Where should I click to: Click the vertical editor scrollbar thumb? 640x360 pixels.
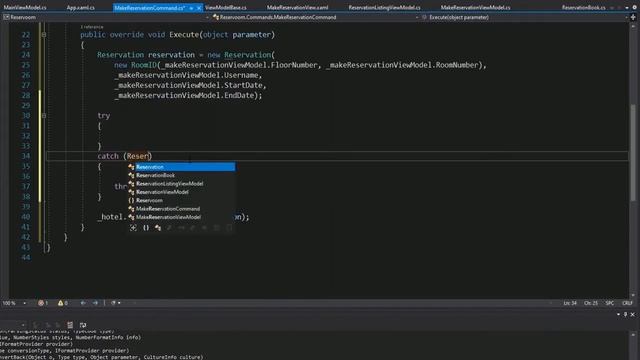pyautogui.click(x=633, y=153)
